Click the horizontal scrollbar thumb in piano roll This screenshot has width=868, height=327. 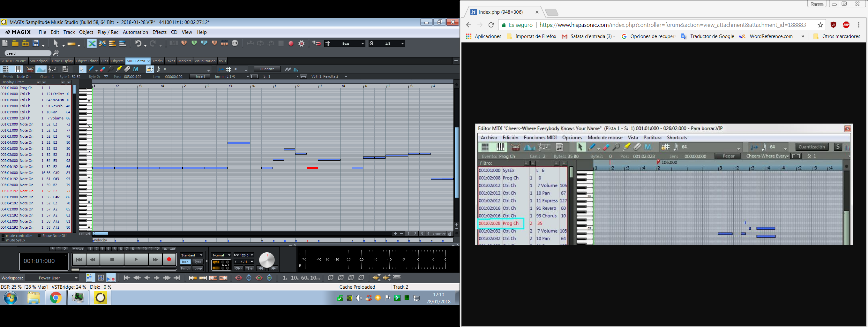[101, 234]
